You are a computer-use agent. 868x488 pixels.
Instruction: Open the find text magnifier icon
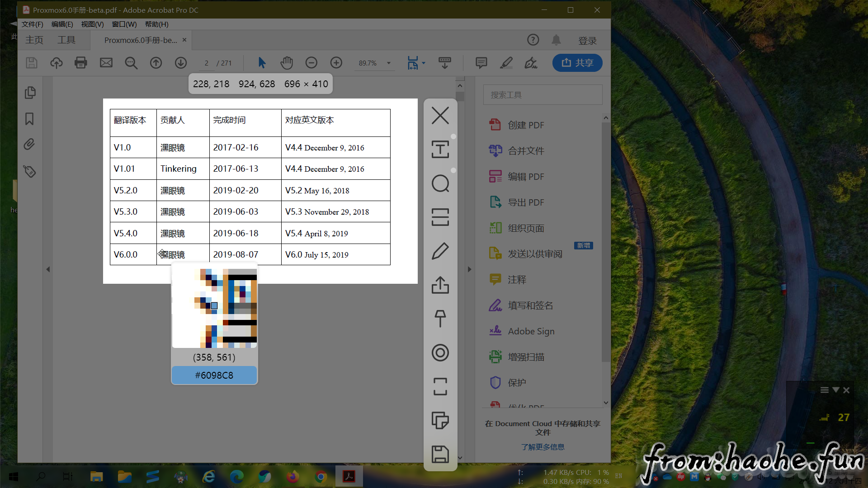coord(131,63)
